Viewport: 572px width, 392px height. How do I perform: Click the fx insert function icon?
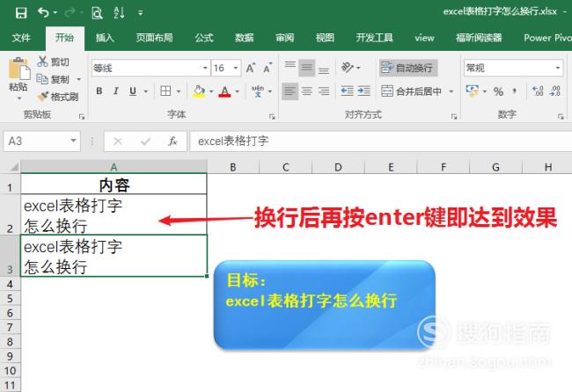click(x=172, y=141)
